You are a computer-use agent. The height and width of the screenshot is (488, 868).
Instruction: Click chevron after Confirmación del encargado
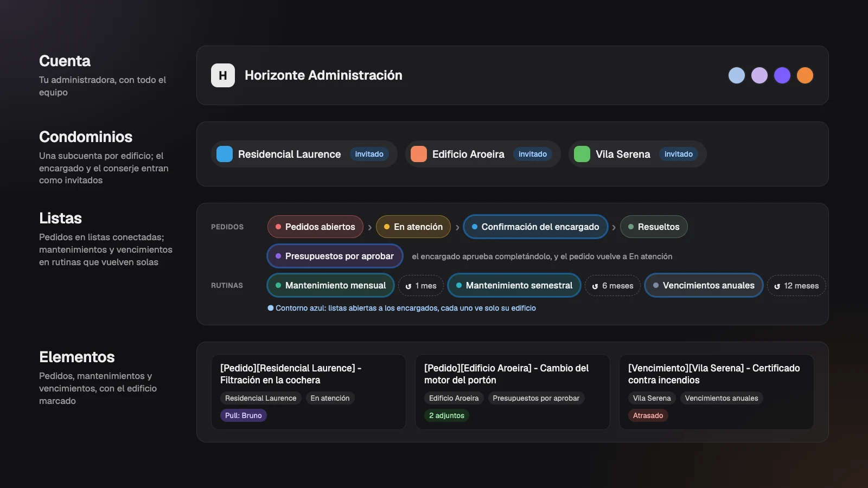tap(614, 227)
